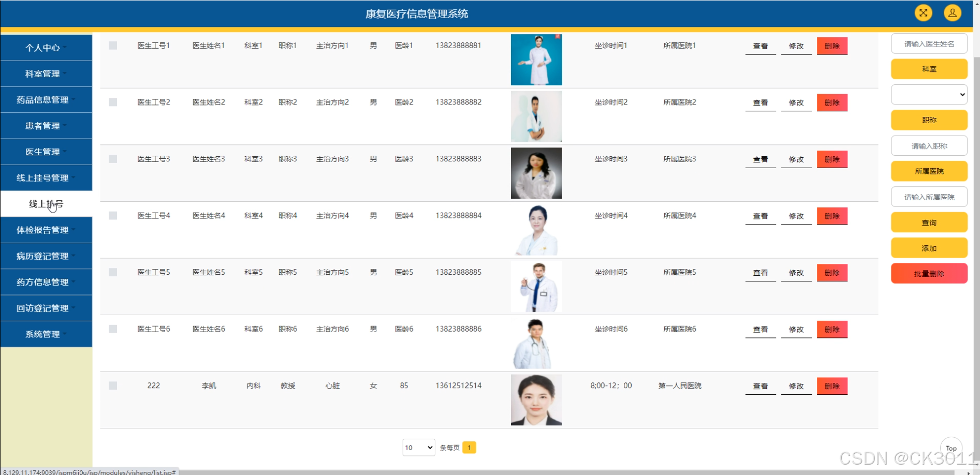Tick the checkbox for 医生工号3 row
This screenshot has width=980, height=475.
[113, 159]
